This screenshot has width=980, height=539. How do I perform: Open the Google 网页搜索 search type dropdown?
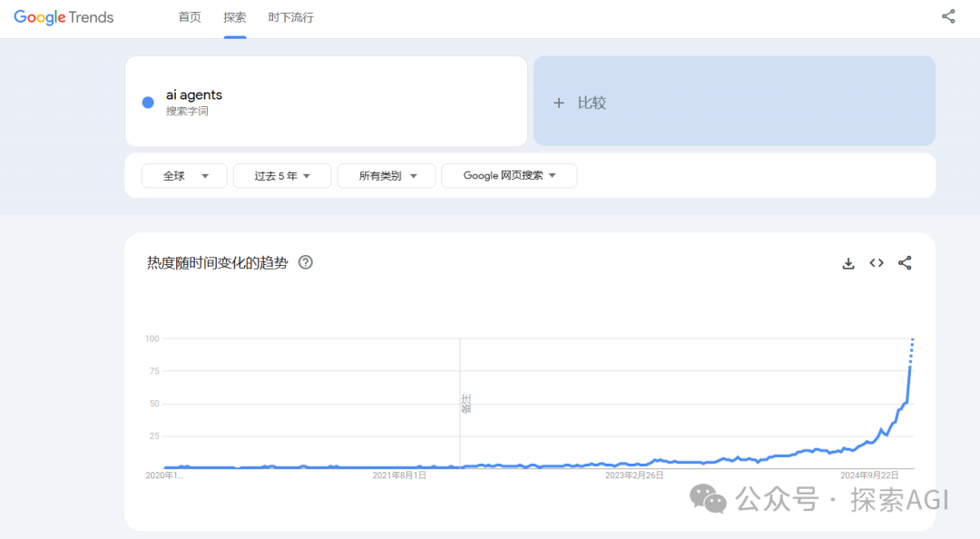[x=509, y=175]
